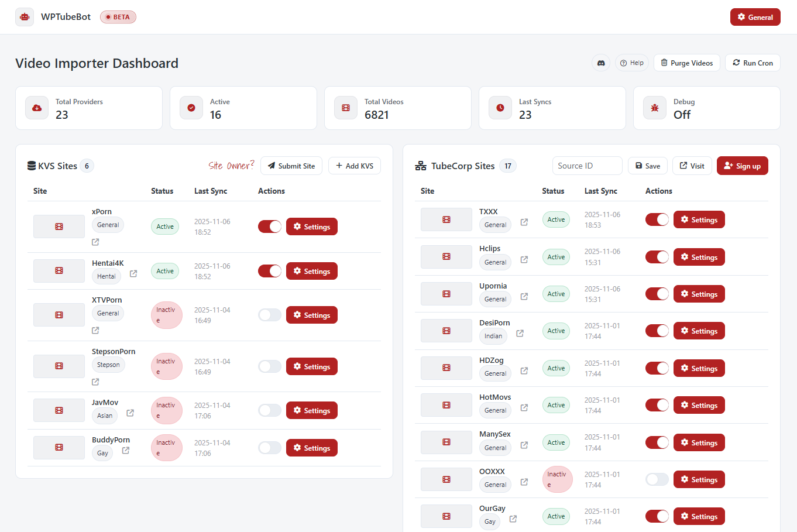Enable the OOXXX site toggle
Viewport: 797px width, 532px height.
pyautogui.click(x=657, y=479)
